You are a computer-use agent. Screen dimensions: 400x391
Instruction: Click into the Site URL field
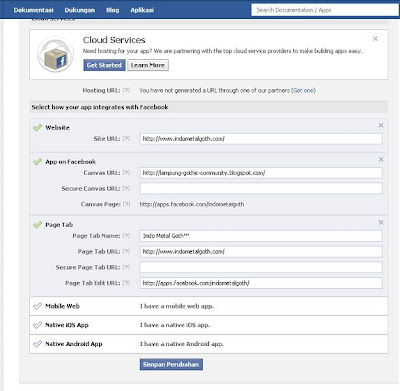tap(261, 139)
